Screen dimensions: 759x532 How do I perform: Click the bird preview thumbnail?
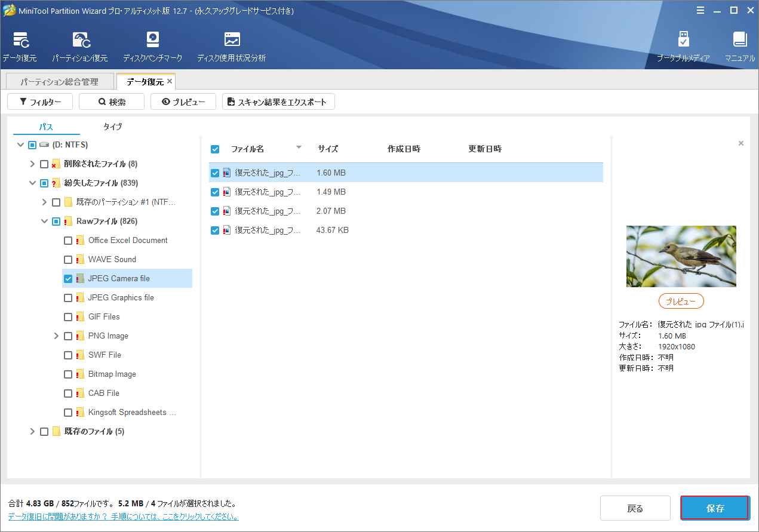(x=681, y=256)
